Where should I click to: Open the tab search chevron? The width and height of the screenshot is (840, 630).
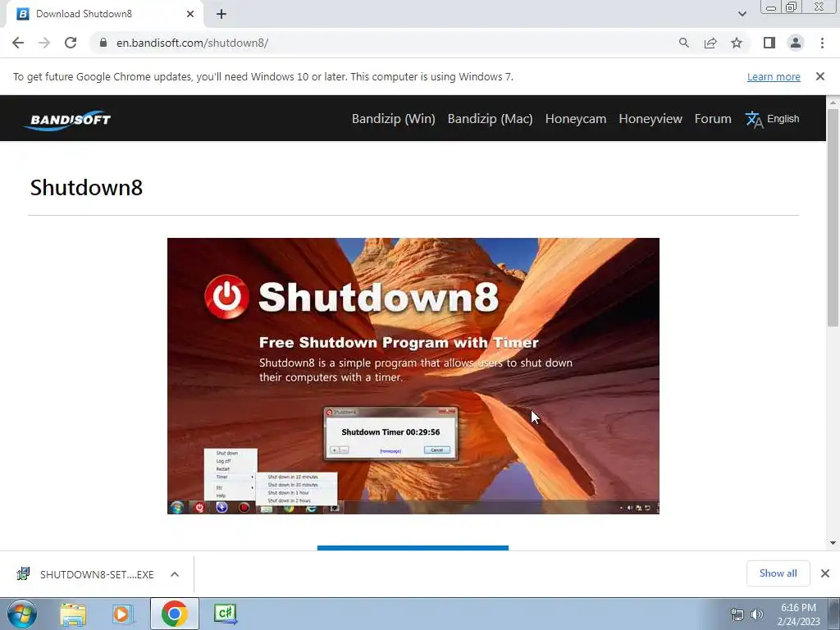pos(742,14)
